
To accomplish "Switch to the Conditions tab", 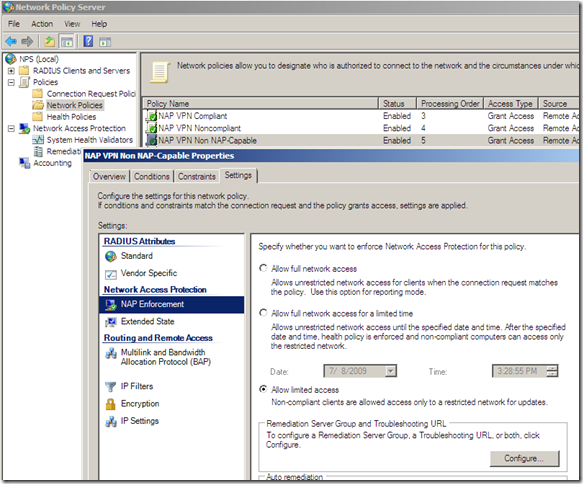I will 152,176.
